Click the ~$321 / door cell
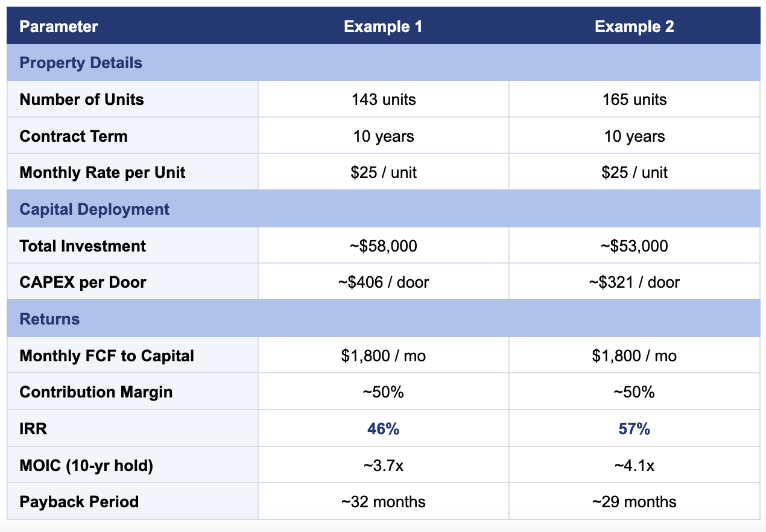This screenshot has width=766, height=532. (x=635, y=282)
